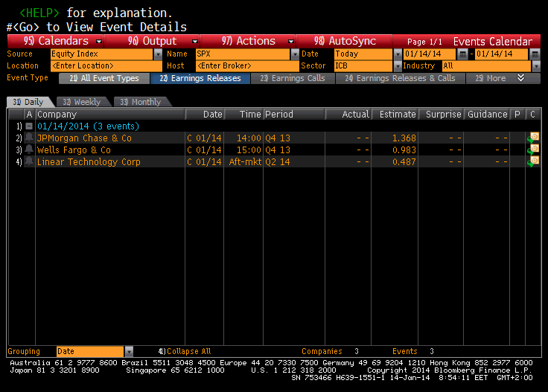Open start date calendar picker icon

click(462, 54)
